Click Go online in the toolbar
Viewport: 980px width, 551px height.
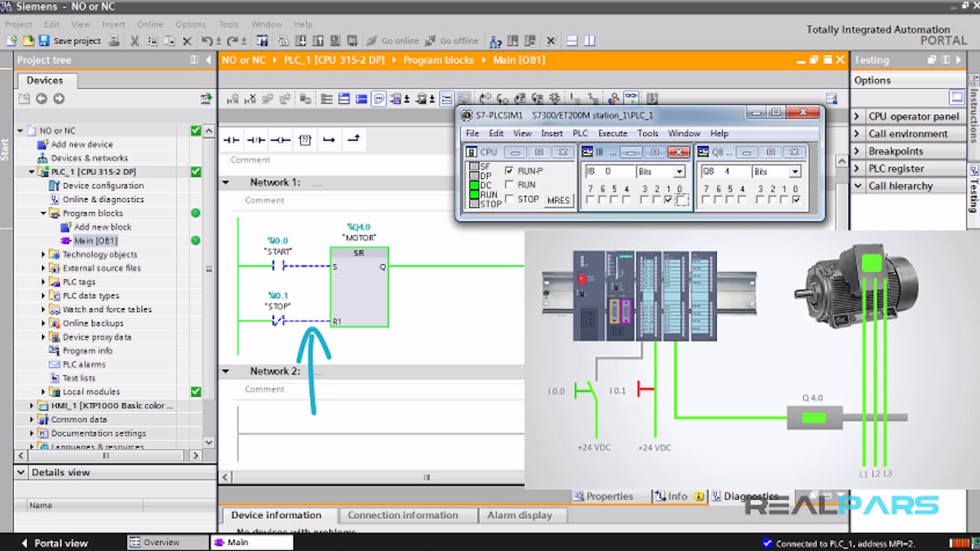393,41
